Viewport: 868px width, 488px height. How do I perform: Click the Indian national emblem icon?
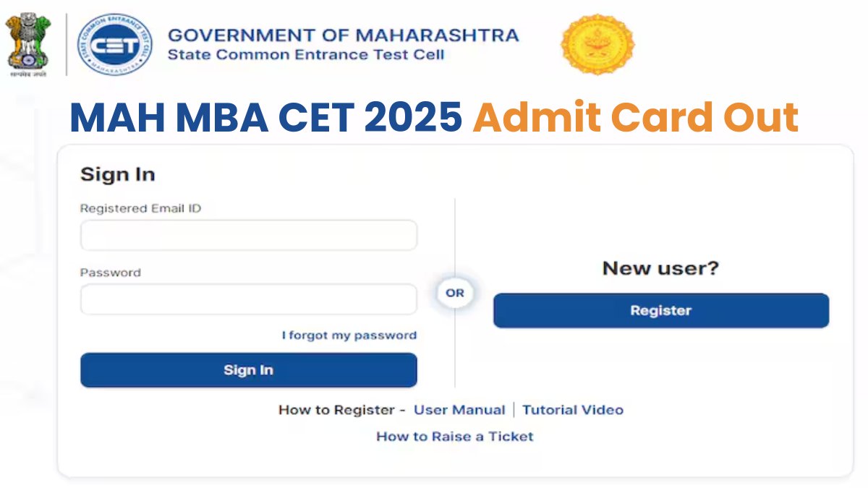coord(27,44)
